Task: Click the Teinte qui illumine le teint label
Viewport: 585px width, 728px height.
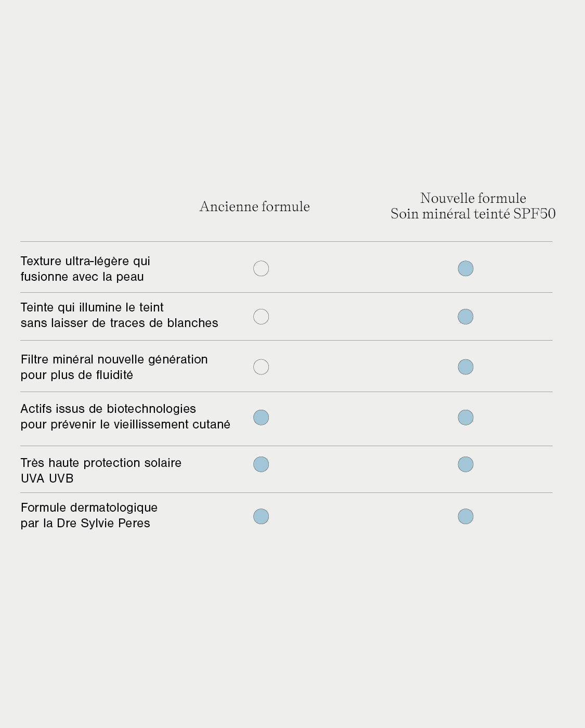Action: click(119, 315)
